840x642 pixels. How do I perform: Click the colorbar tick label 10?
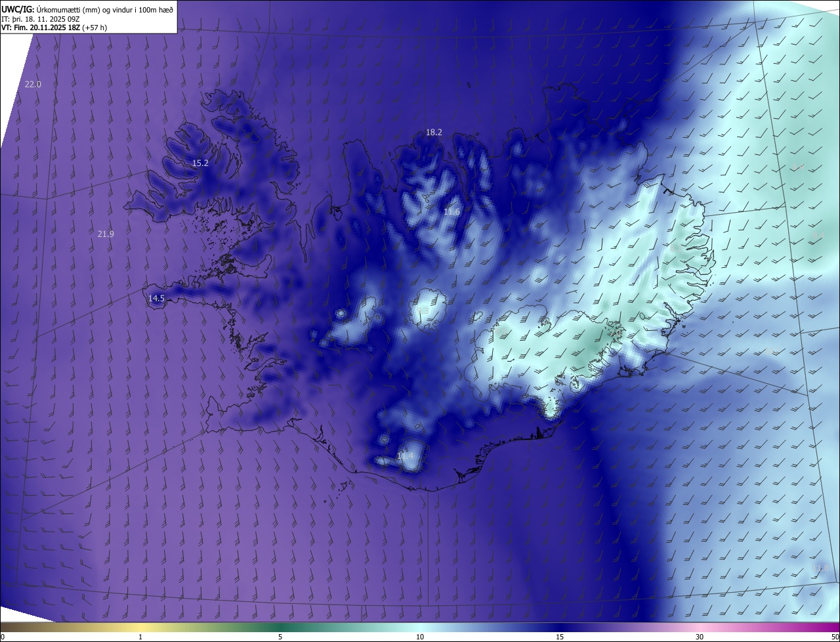click(x=420, y=637)
